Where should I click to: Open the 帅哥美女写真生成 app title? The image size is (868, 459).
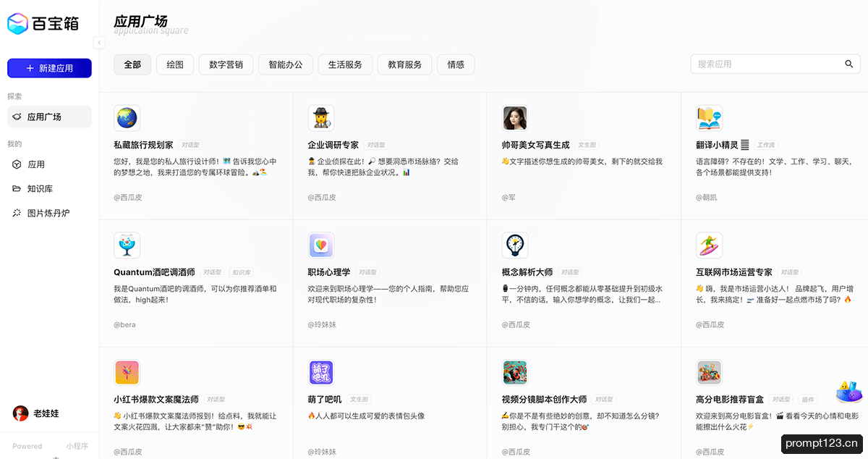click(x=535, y=145)
